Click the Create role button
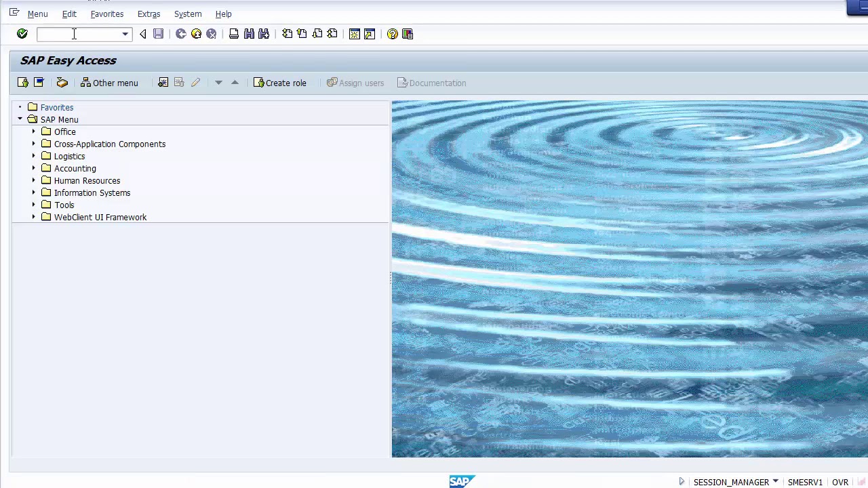The height and width of the screenshot is (488, 868). click(280, 83)
